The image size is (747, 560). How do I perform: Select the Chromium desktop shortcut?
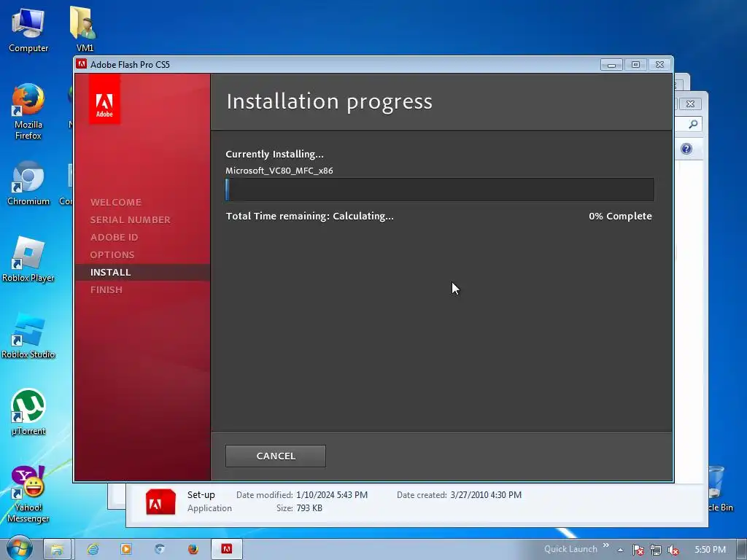(28, 183)
